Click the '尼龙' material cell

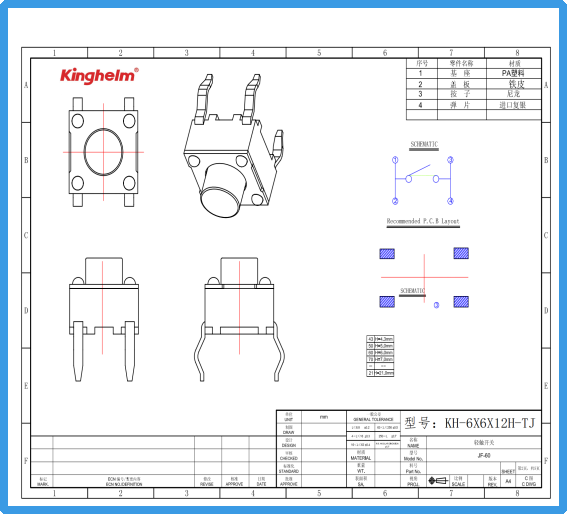click(513, 94)
